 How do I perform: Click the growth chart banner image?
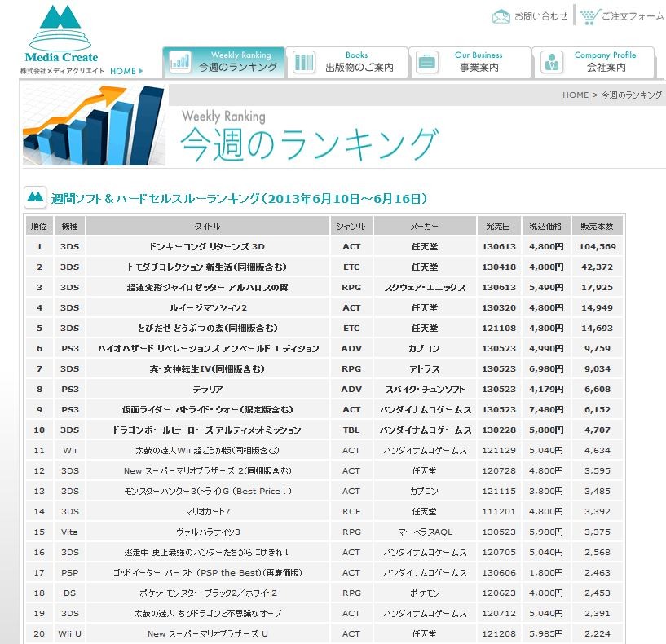pyautogui.click(x=94, y=125)
